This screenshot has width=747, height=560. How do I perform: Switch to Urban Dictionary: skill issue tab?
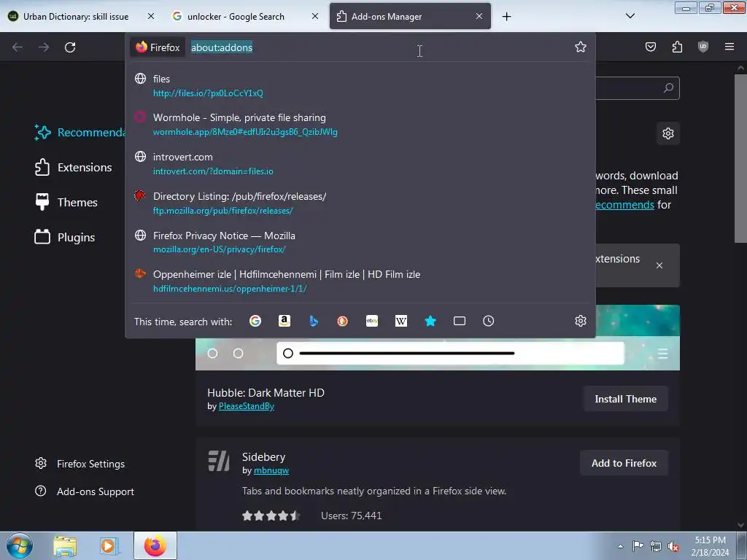tap(75, 16)
